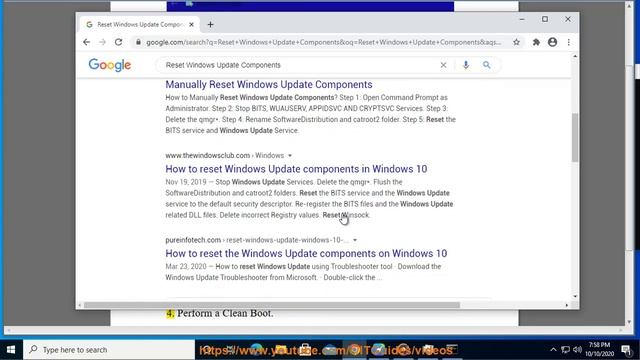View site info via the lock icon

click(x=138, y=42)
